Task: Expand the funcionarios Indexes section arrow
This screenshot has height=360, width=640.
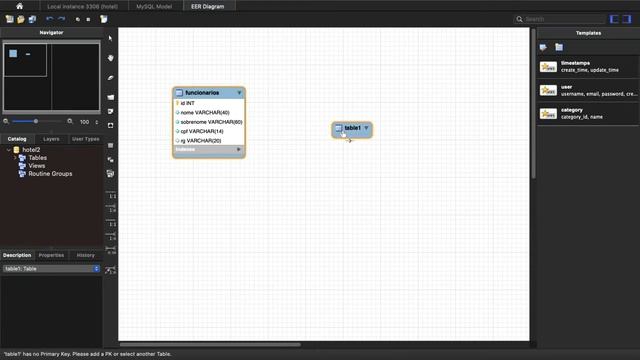Action: point(239,149)
